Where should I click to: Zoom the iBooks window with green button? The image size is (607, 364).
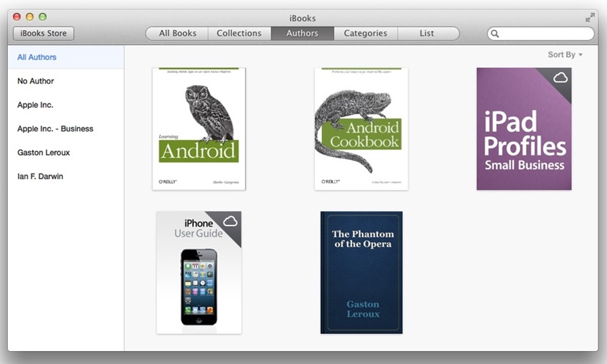(43, 16)
